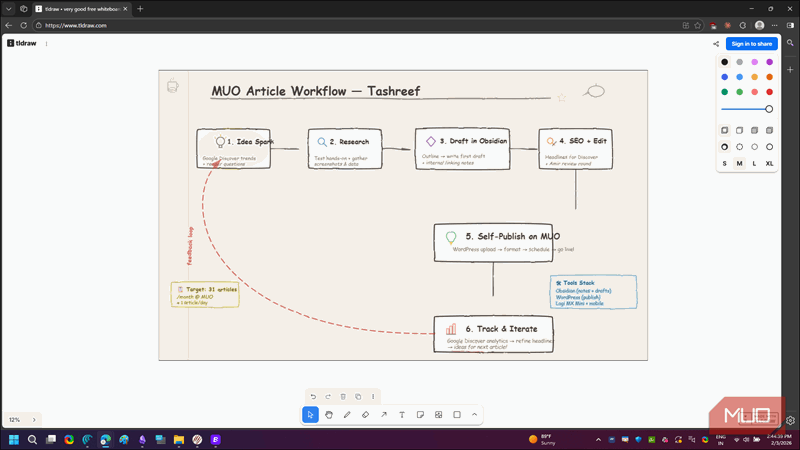Click the browser address bar URL
The width and height of the screenshot is (800, 450).
pyautogui.click(x=76, y=25)
